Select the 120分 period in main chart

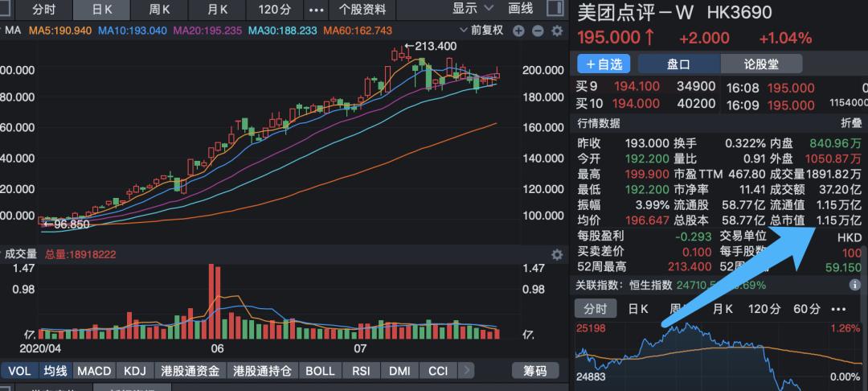[275, 10]
